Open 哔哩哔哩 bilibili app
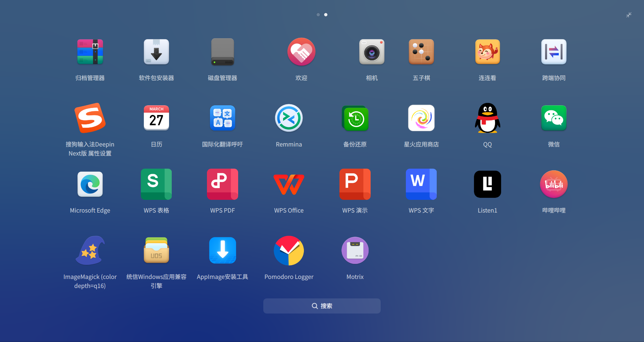This screenshot has width=644, height=342. [x=554, y=184]
